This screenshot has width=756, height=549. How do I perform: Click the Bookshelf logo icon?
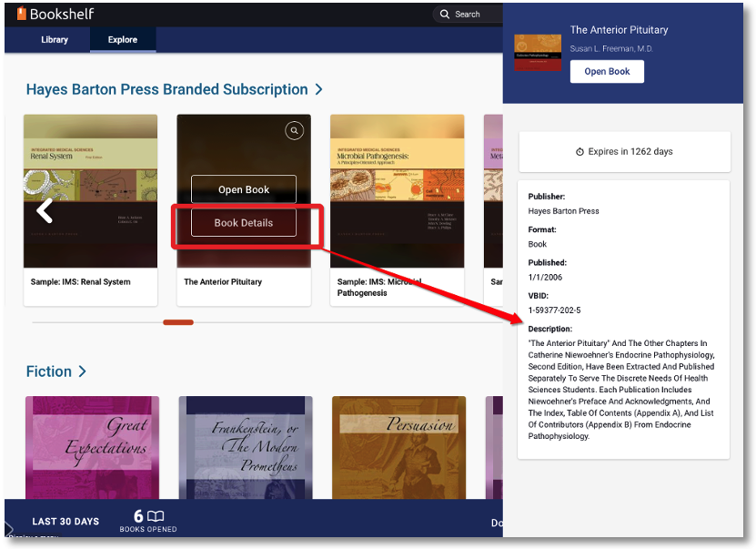tap(21, 14)
